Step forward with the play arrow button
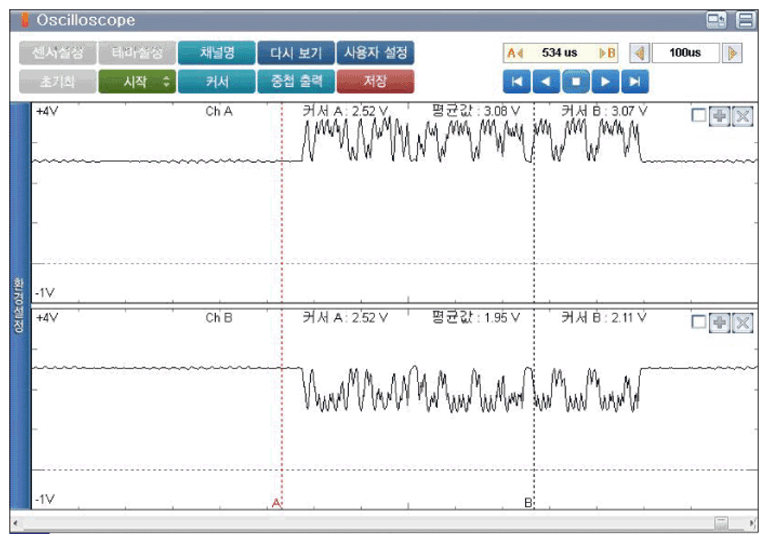The image size is (768, 543). click(605, 81)
